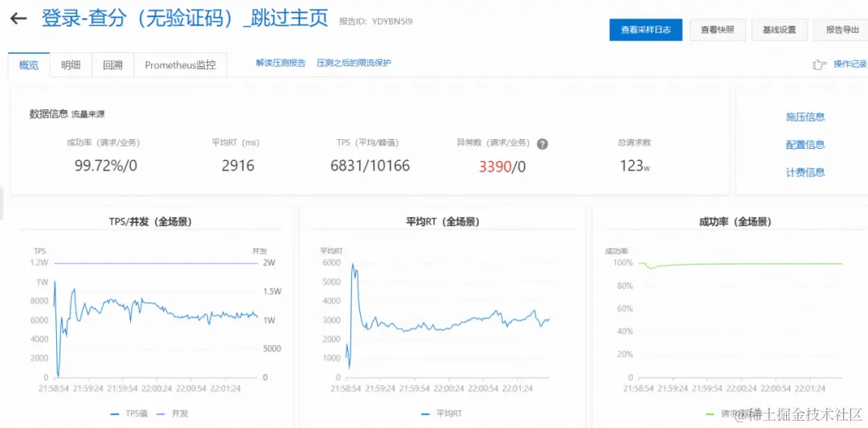
Task: Click the help question mark next to 异常数
Action: click(542, 143)
